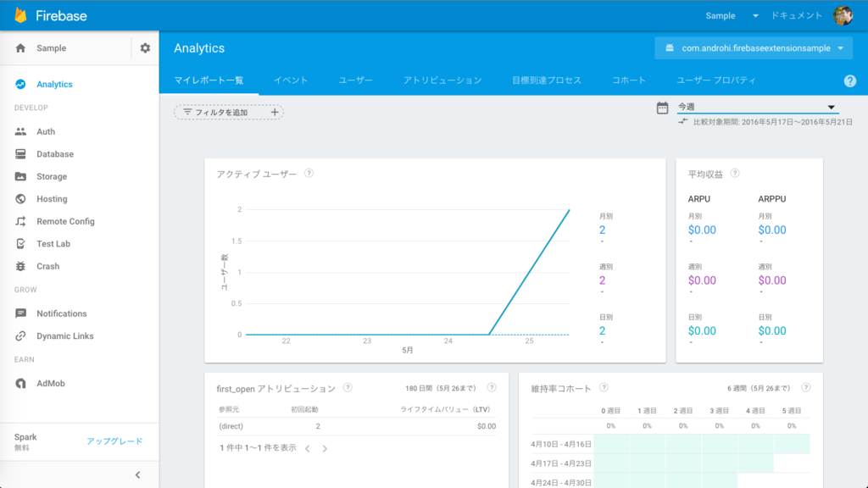Select the マイレポート一覧 tab
868x488 pixels.
209,80
